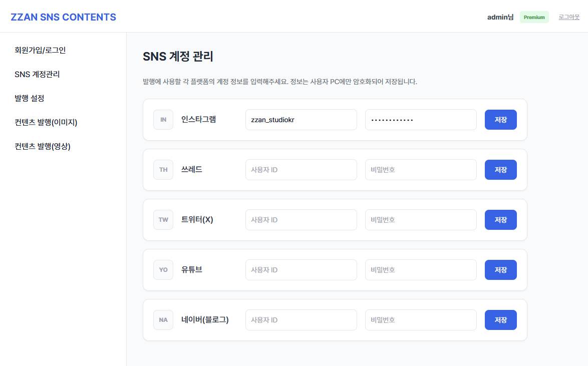Focus the Instagram password field

(420, 120)
